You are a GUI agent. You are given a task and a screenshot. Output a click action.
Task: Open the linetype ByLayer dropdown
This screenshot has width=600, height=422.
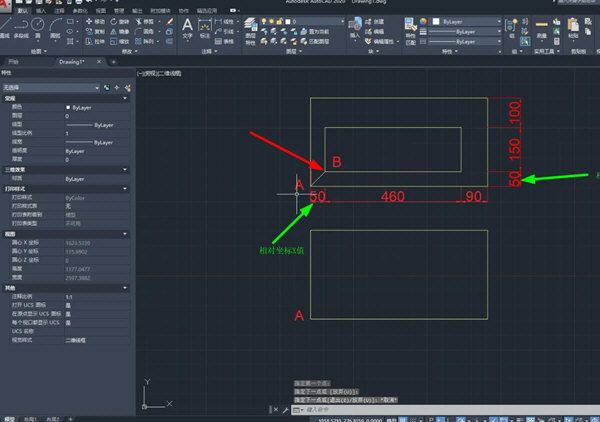(x=463, y=41)
